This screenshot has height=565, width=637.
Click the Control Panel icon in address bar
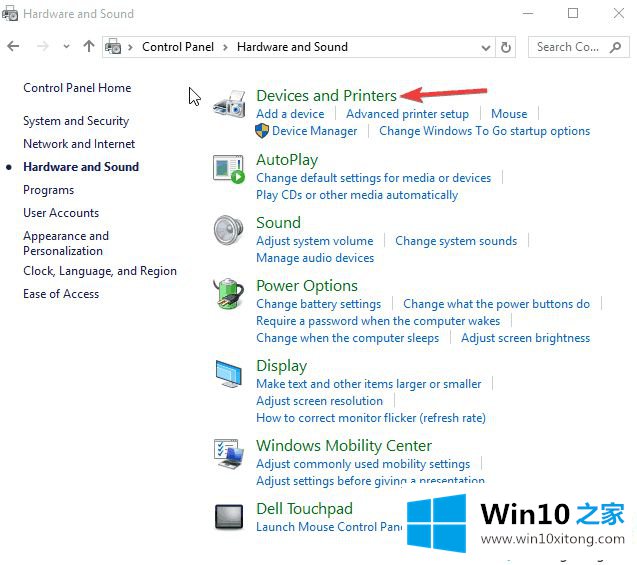click(113, 47)
